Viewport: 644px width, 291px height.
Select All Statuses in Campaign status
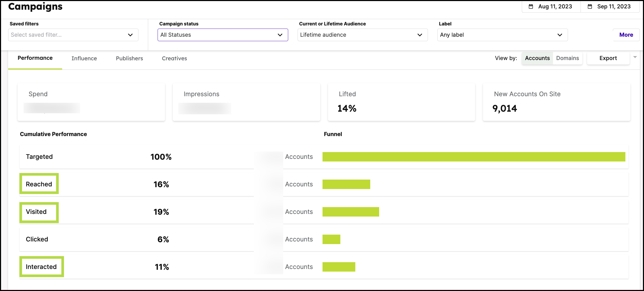click(222, 35)
